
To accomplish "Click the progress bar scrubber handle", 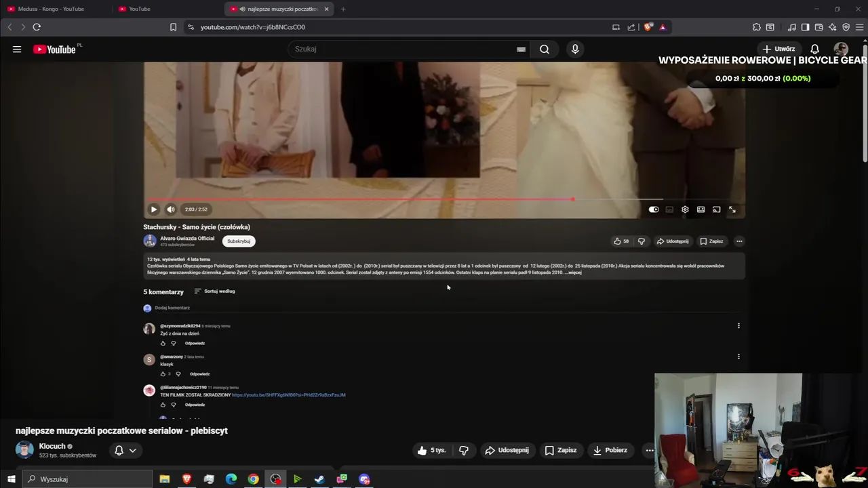I will tap(573, 199).
